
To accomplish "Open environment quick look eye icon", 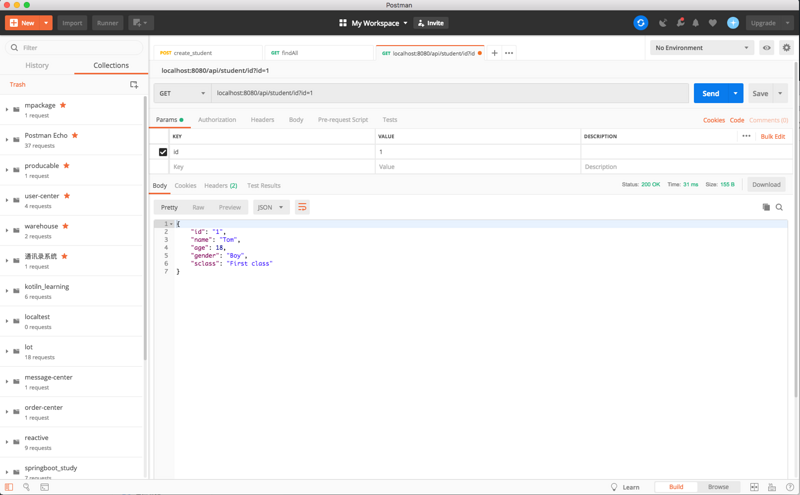I will [766, 47].
